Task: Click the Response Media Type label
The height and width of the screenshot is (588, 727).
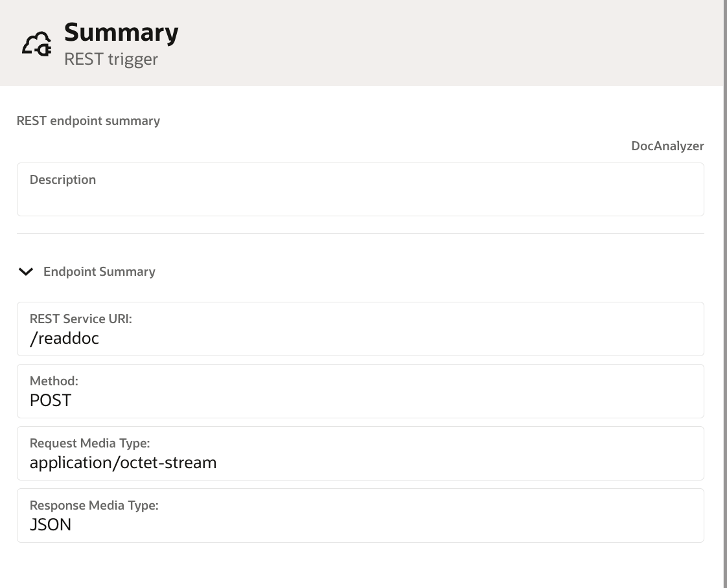Action: click(94, 506)
